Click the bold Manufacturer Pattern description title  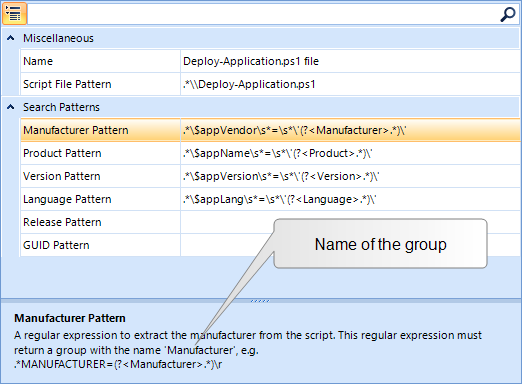(x=70, y=318)
